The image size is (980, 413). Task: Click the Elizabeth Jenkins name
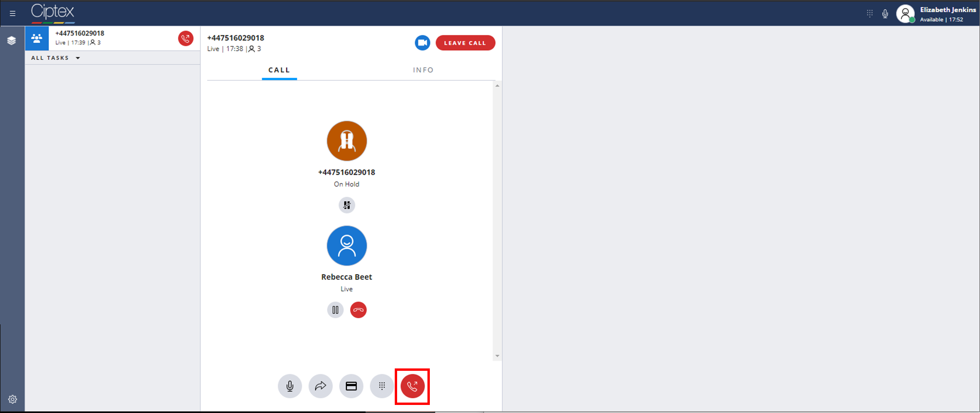[x=948, y=9]
